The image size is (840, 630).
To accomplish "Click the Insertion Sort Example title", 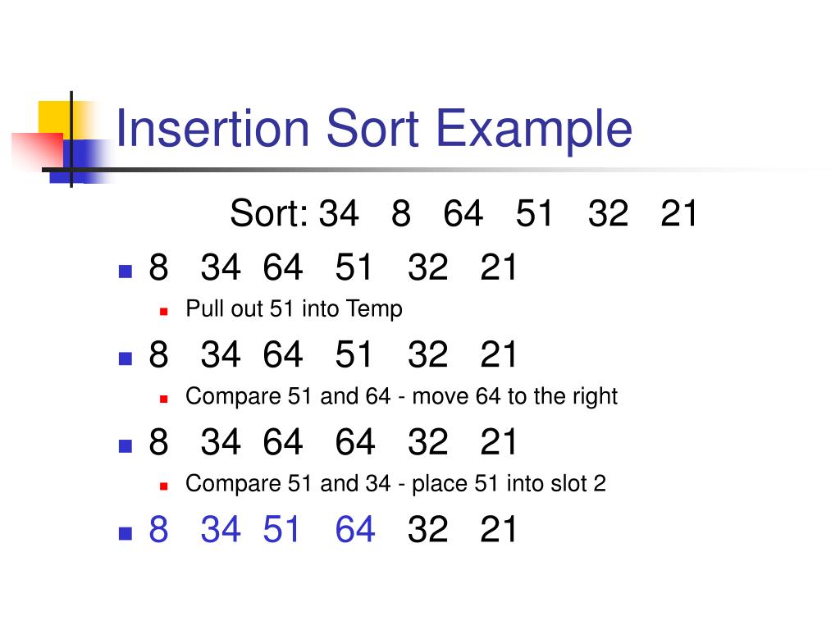I will (x=373, y=129).
